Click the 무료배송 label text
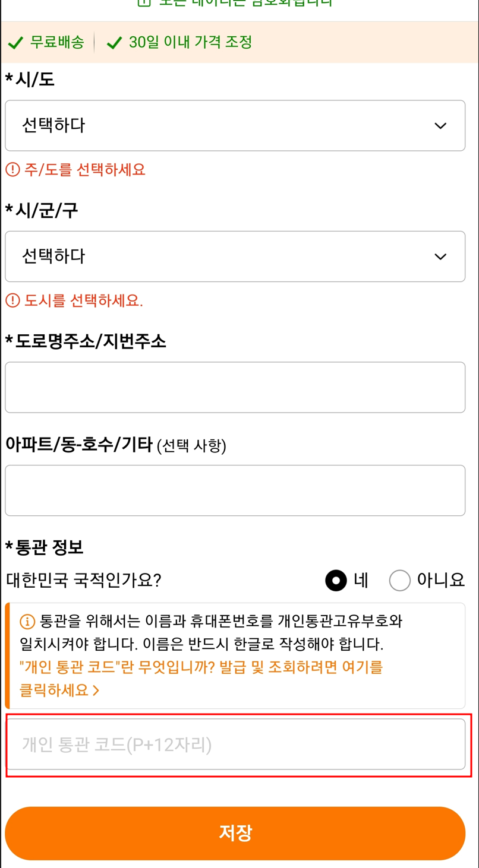Screen dimensions: 479x868 (57, 42)
